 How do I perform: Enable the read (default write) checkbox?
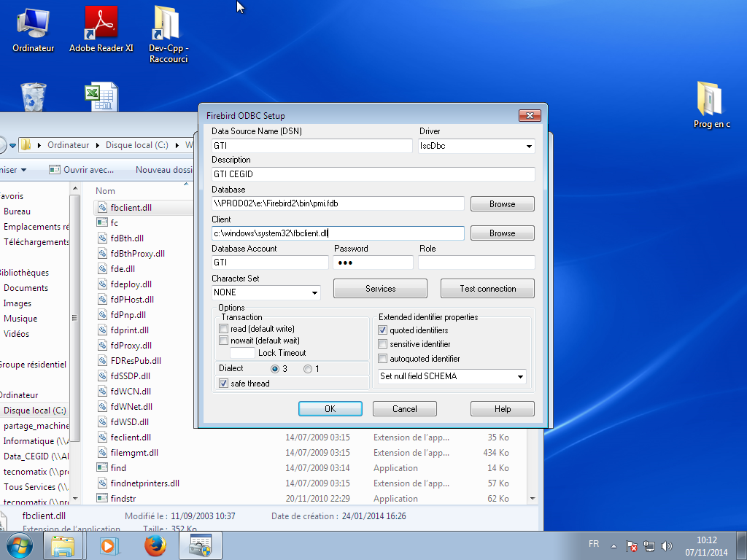[223, 329]
